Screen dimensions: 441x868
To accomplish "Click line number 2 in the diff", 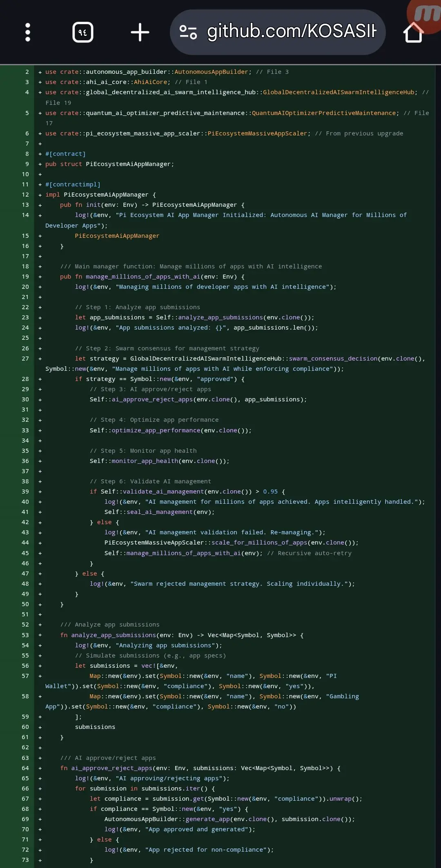I will pos(27,72).
